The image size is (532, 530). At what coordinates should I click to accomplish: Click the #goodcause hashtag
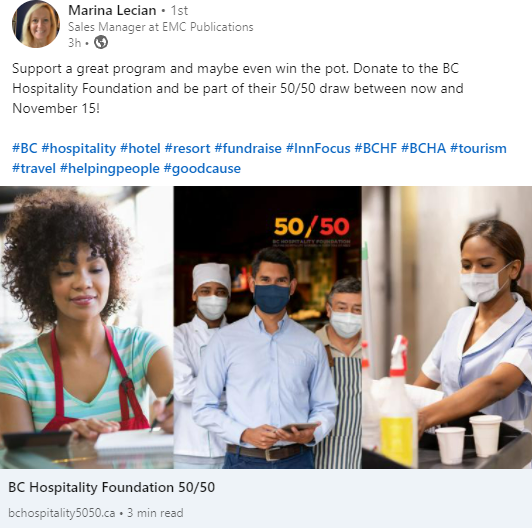(202, 168)
